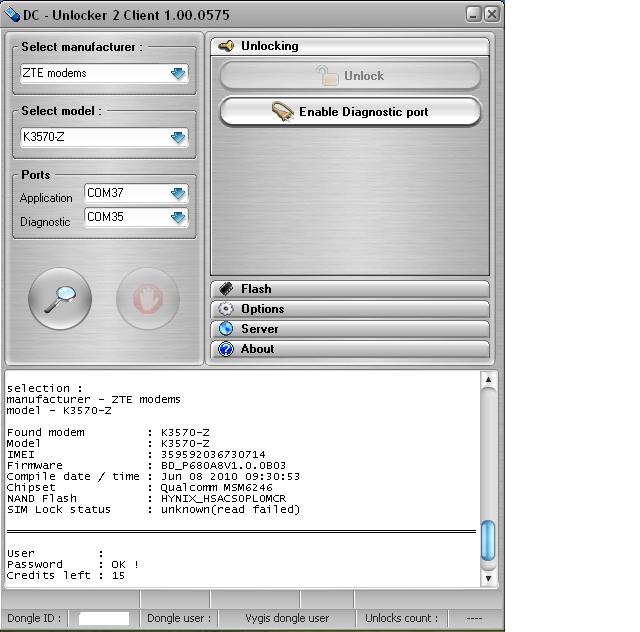Click the app icon in title bar
Screen dimensions: 640x632
(x=12, y=13)
